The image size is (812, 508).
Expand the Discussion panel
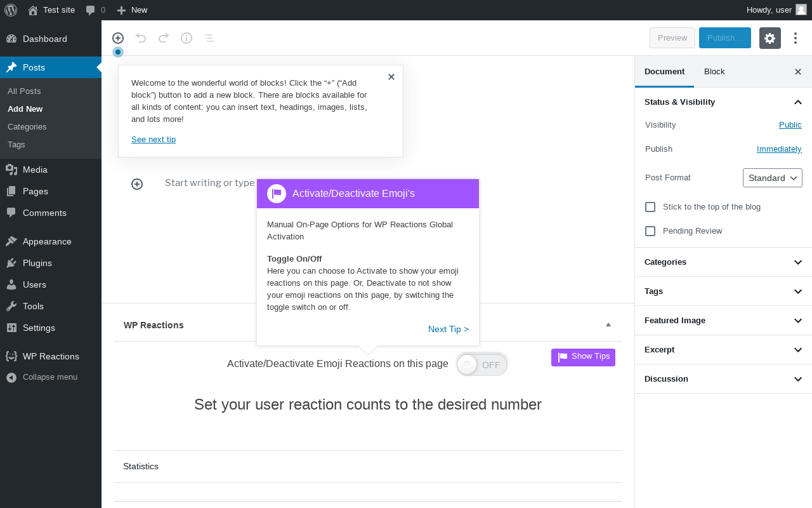coord(723,379)
